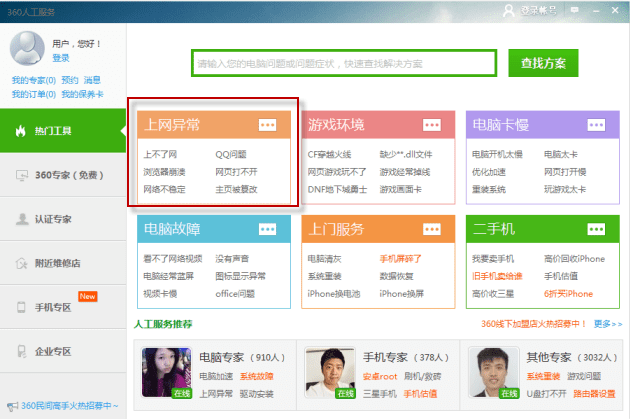Screen dimensions: 630x419
Task: Select office问题 entry
Action: 235,294
